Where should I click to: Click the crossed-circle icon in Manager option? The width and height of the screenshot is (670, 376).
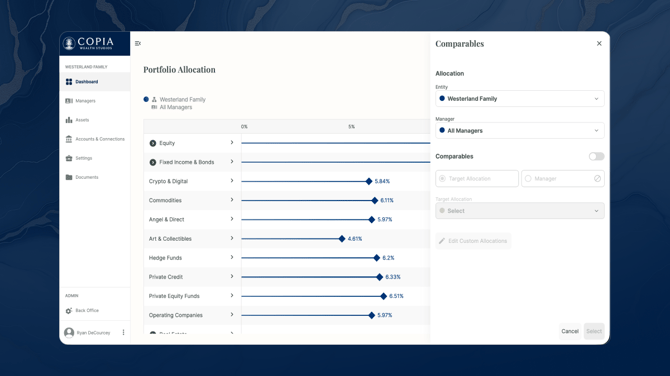[x=597, y=179]
